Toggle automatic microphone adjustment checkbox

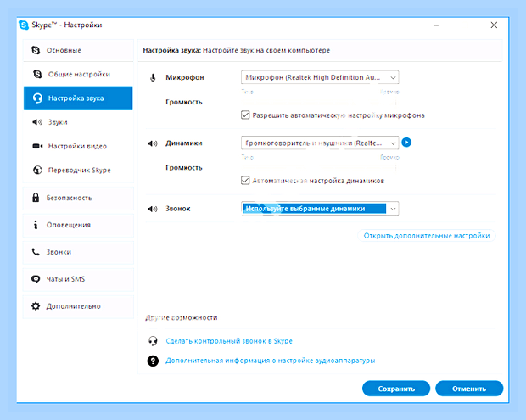tap(245, 115)
